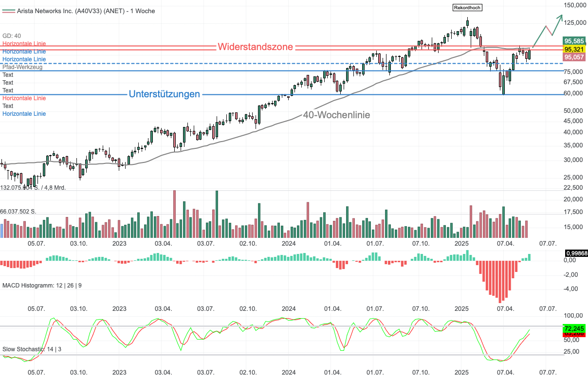Click the 2023 date label under the Slow Stochastic
Image resolution: width=588 pixels, height=377 pixels.
click(119, 373)
